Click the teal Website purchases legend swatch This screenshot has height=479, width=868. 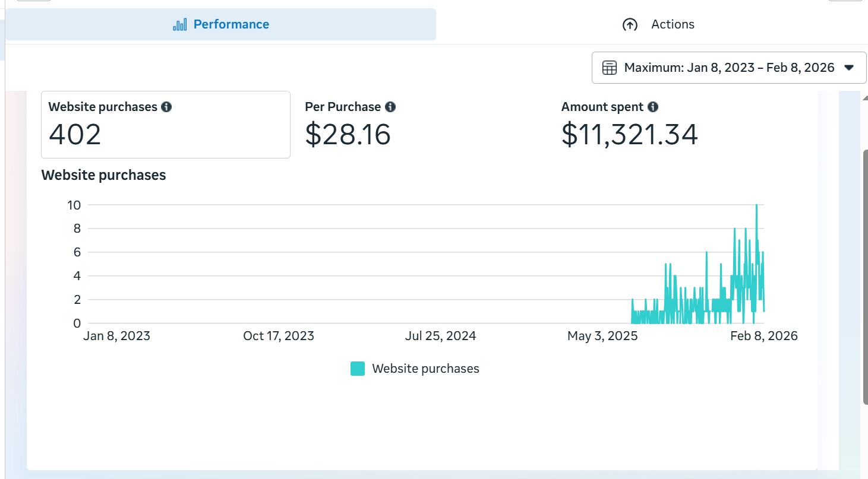(358, 369)
